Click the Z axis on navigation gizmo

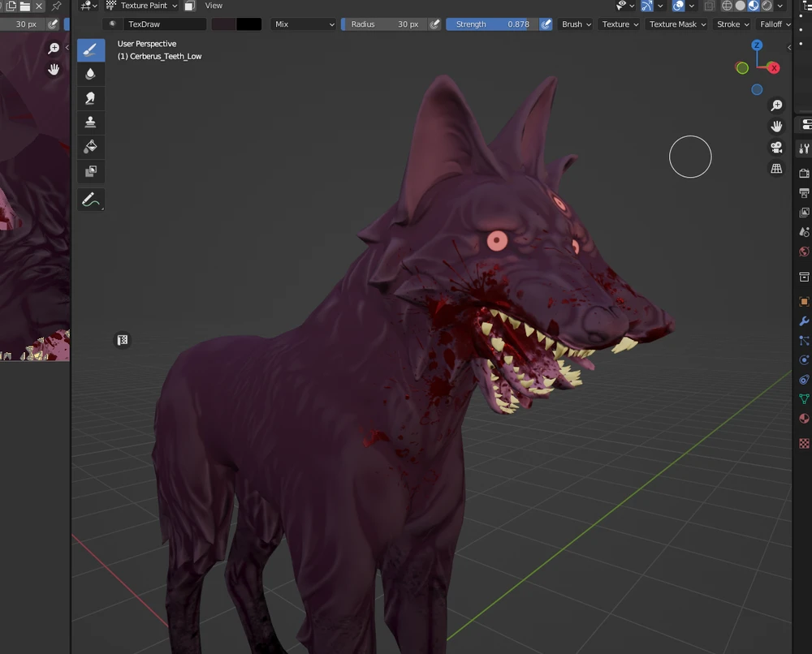757,45
